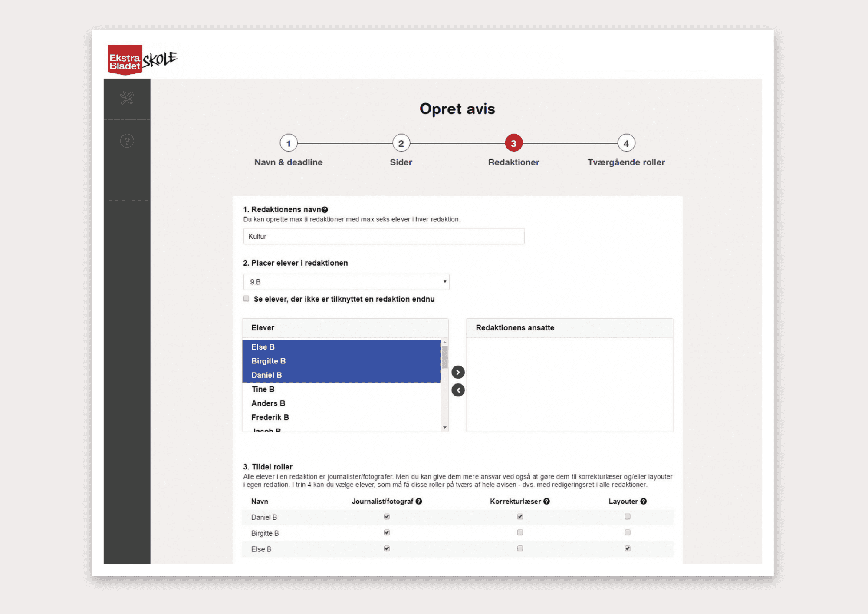Click help icon next to Journalist/fotograf
Screen dimensions: 868x614
pos(419,501)
